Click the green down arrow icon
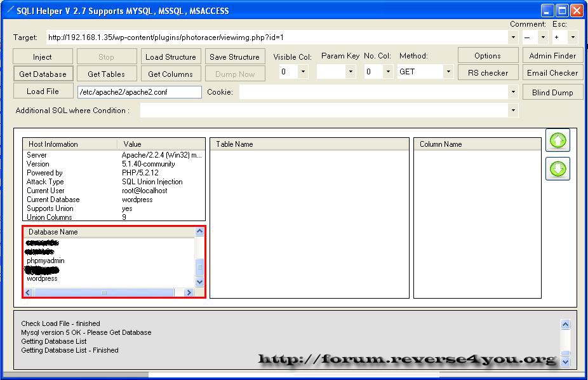Viewport: 588px width, 380px height. point(558,169)
